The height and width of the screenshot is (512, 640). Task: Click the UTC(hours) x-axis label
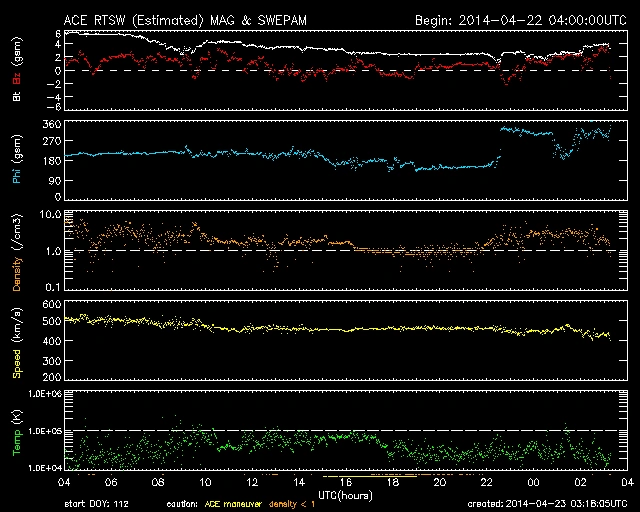(344, 494)
